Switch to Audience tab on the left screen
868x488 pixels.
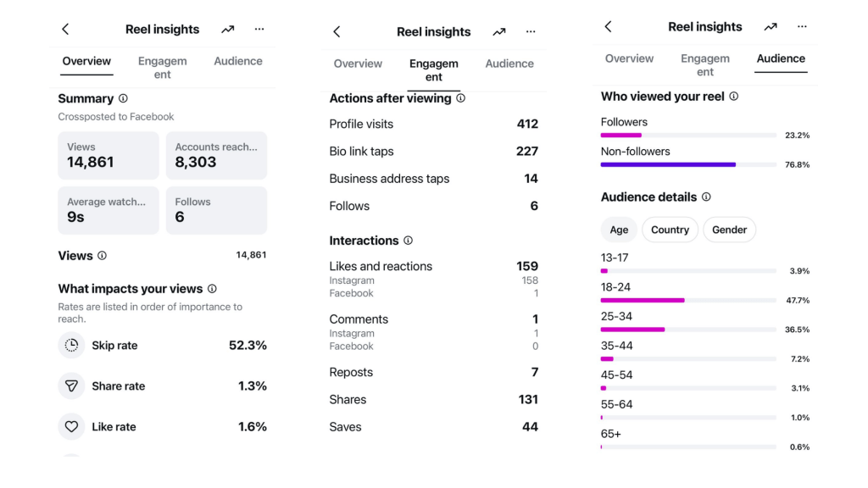point(238,61)
